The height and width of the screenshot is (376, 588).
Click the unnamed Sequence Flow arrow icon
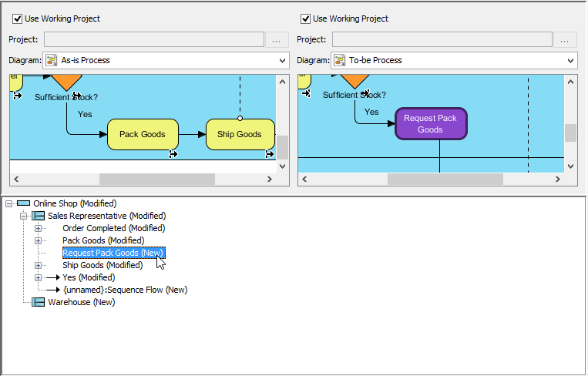pyautogui.click(x=52, y=290)
